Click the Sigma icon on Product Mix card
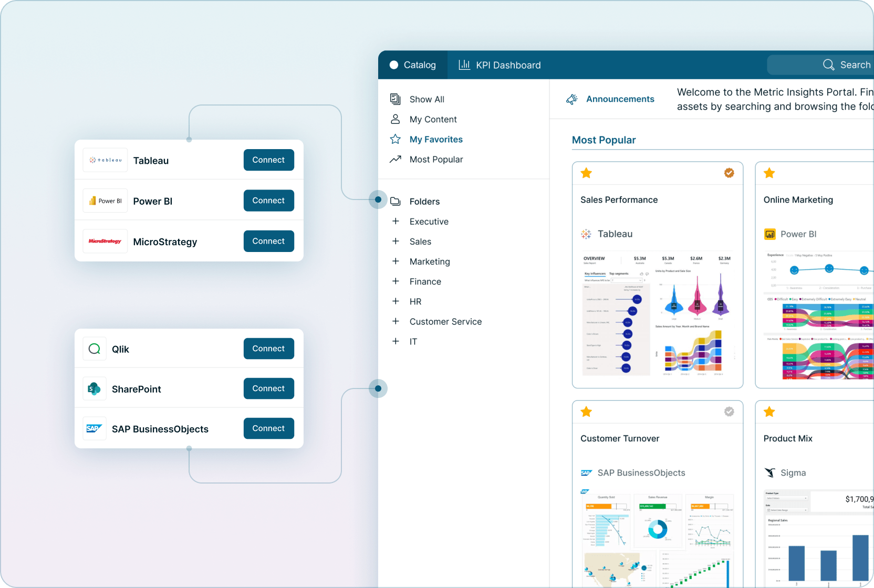This screenshot has width=874, height=588. (769, 472)
